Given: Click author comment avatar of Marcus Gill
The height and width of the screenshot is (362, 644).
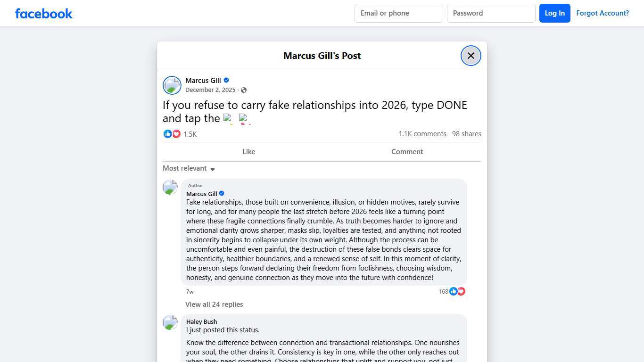Looking at the screenshot, I should click(x=170, y=187).
